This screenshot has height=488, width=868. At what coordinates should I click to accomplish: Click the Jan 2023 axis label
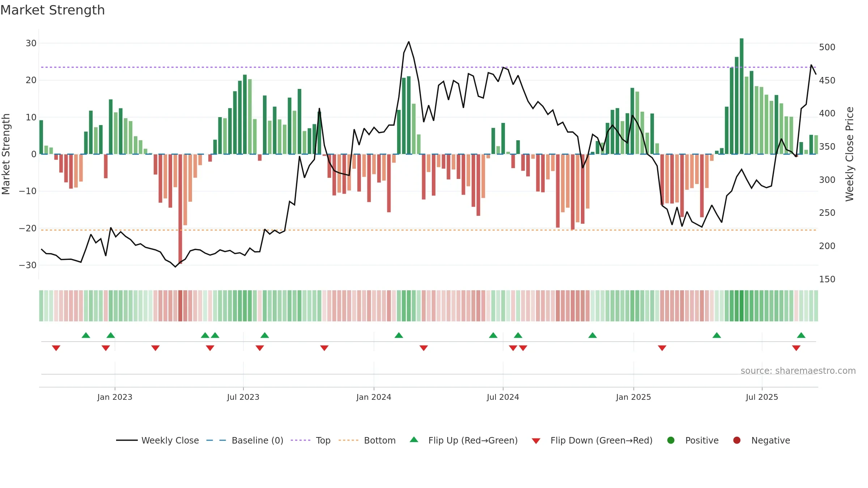coord(115,397)
